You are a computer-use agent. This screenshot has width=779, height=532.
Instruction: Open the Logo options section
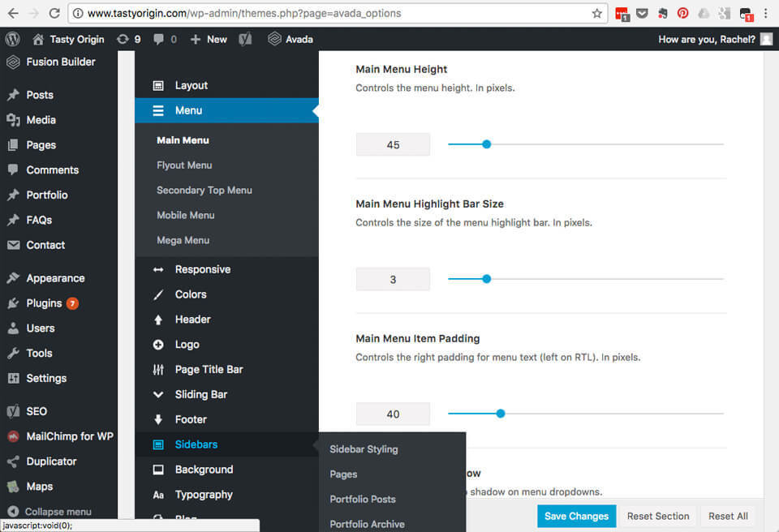tap(226, 344)
